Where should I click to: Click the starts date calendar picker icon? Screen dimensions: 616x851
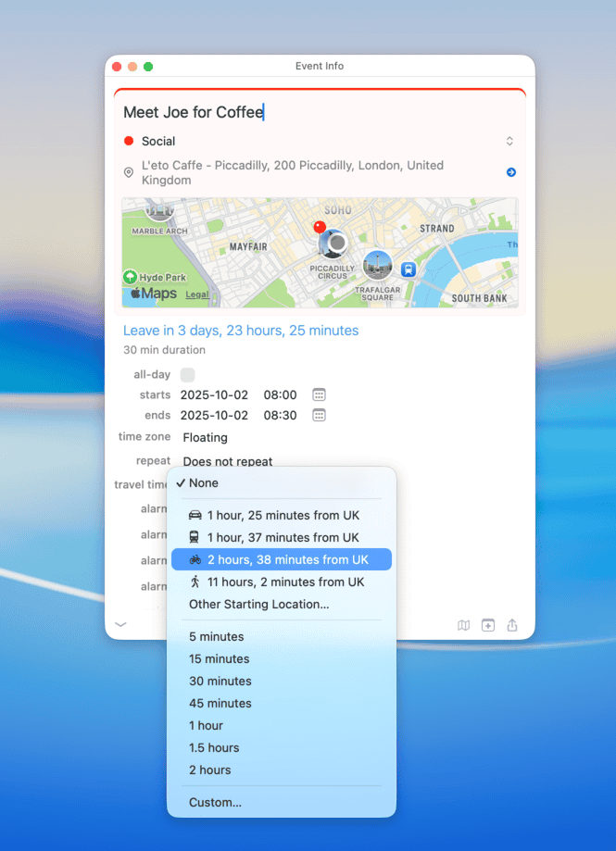click(x=319, y=394)
